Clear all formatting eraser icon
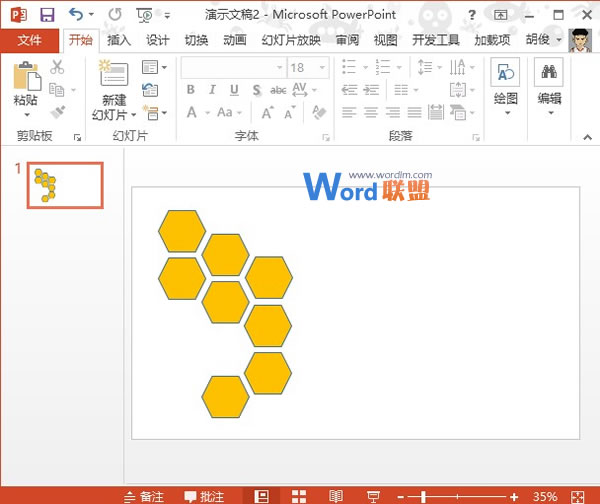This screenshot has width=600, height=504. pyautogui.click(x=319, y=112)
